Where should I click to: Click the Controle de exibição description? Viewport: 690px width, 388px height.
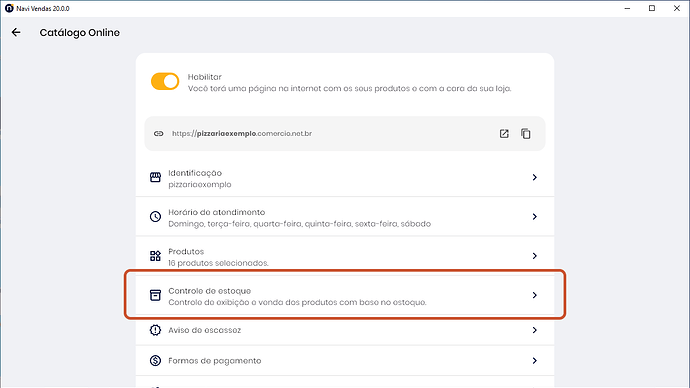click(297, 302)
